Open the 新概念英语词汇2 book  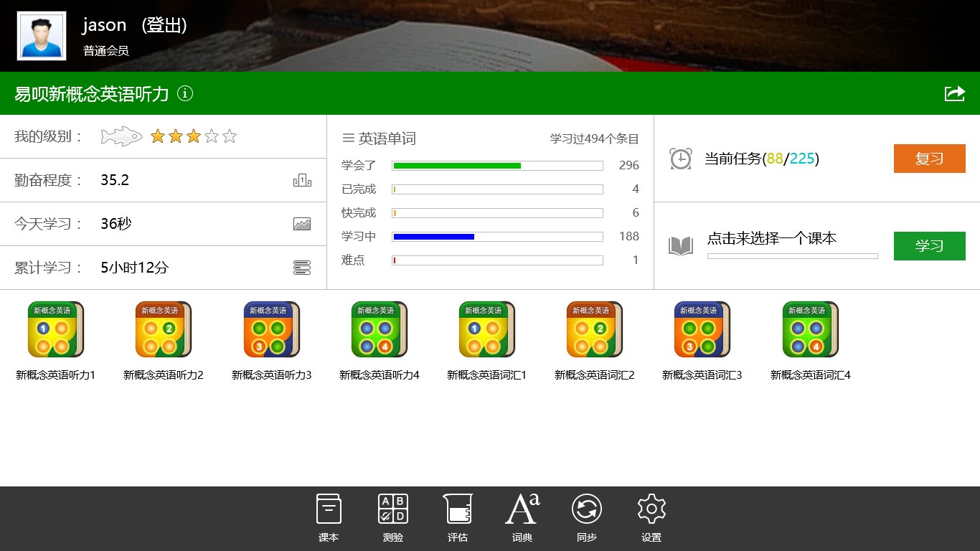[x=595, y=330]
